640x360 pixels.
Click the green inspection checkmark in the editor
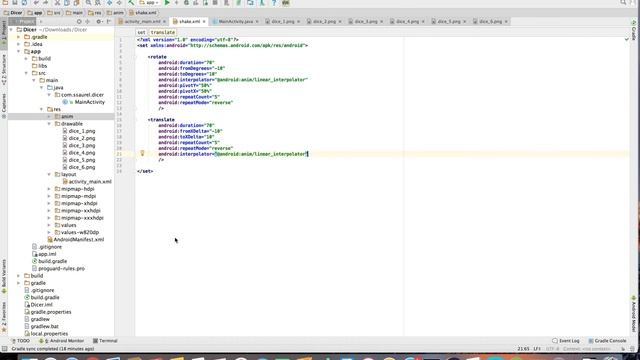(627, 40)
